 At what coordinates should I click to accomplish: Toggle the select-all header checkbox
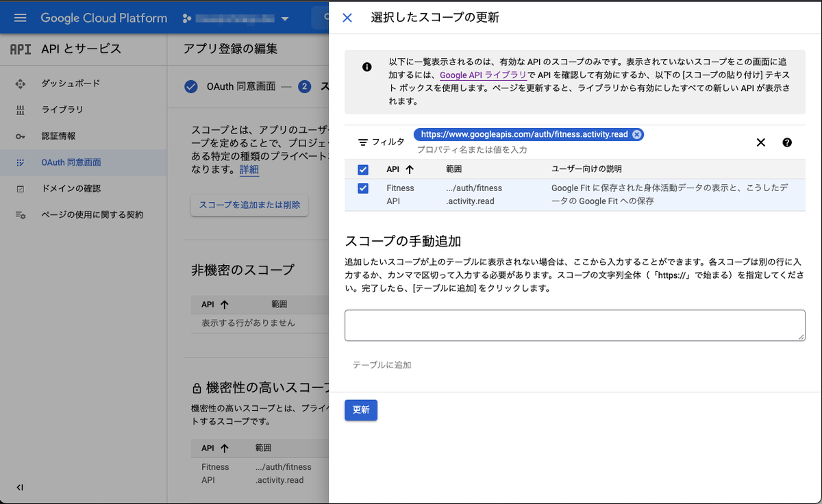(363, 170)
